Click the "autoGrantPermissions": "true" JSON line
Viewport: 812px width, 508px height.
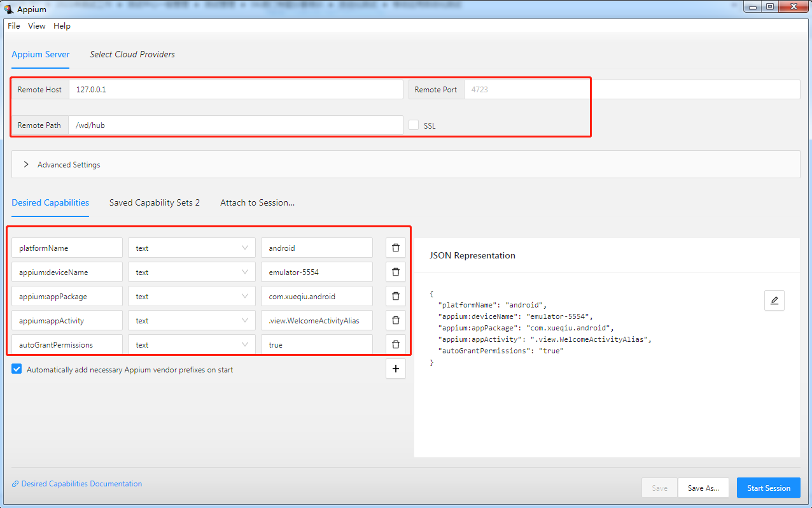tap(501, 351)
